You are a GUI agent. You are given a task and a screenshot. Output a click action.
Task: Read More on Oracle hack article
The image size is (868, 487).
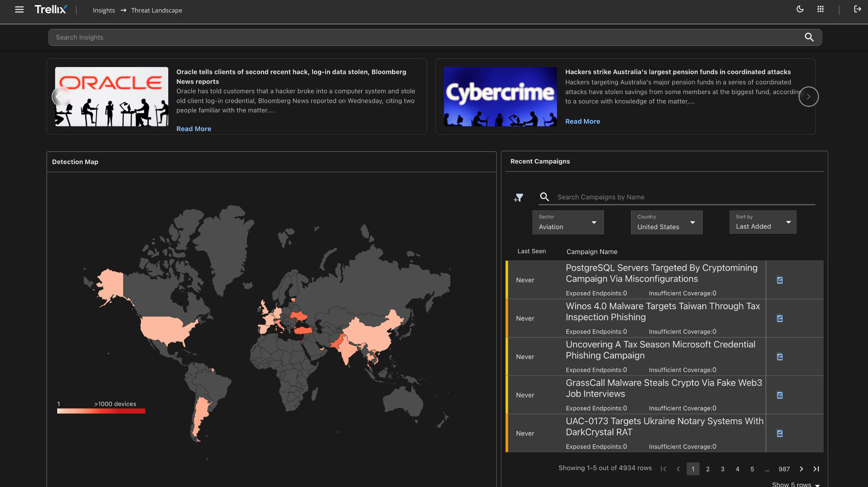coord(194,129)
